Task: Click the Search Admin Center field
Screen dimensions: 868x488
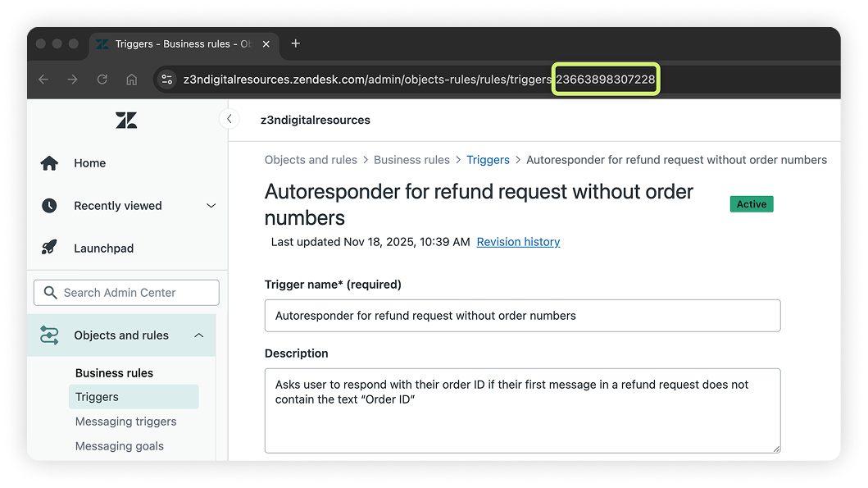Action: [126, 293]
